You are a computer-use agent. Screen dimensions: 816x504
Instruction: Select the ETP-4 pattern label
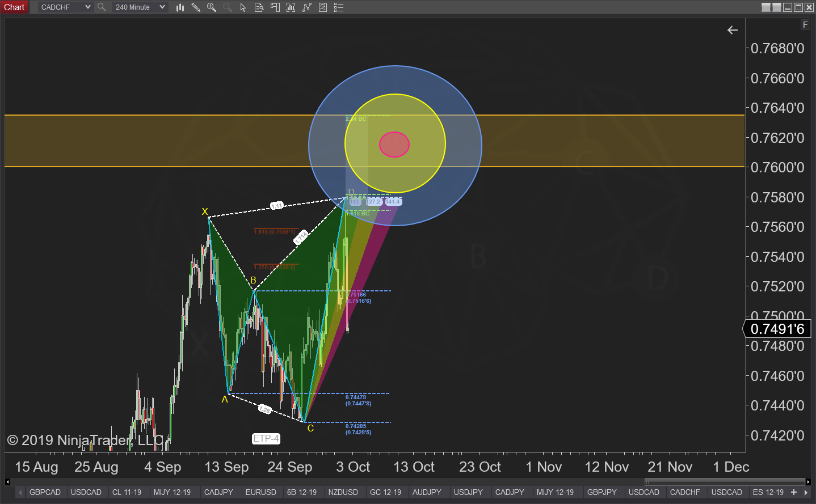(266, 438)
